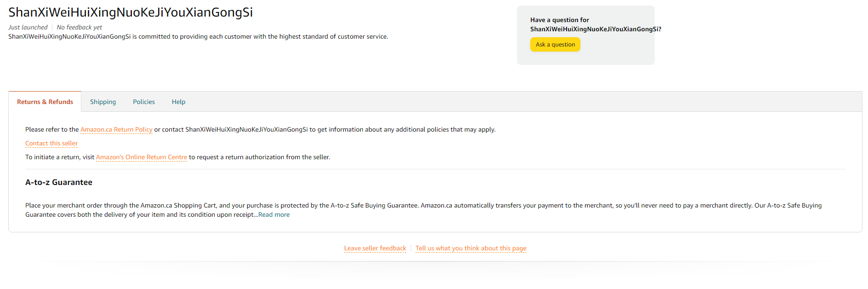Select the Policies tab
The height and width of the screenshot is (289, 868).
click(144, 102)
